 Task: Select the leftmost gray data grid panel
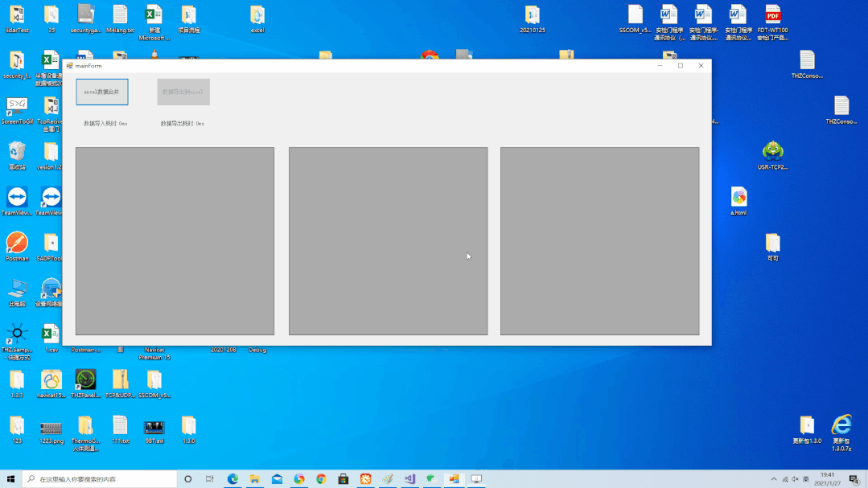[175, 240]
